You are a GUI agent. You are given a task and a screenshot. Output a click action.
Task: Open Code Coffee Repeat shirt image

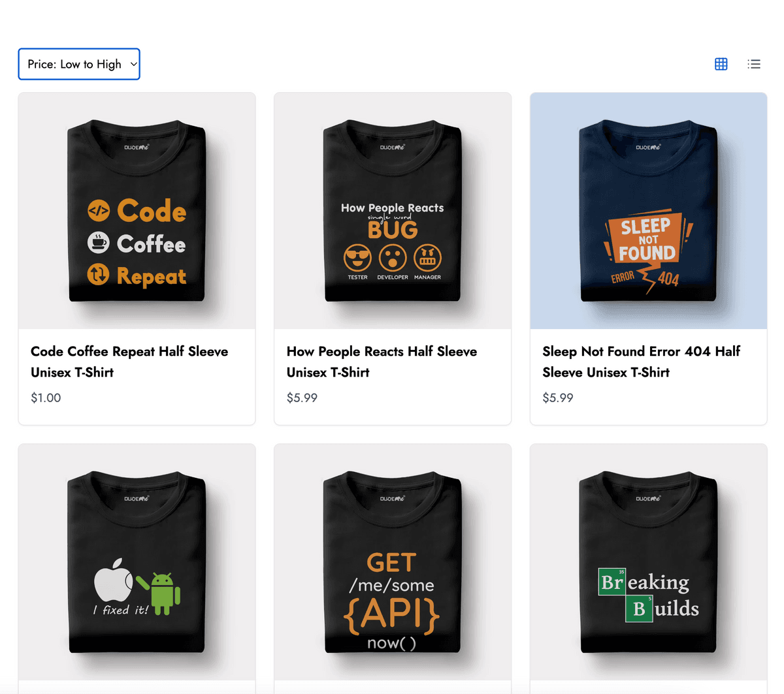tap(137, 211)
